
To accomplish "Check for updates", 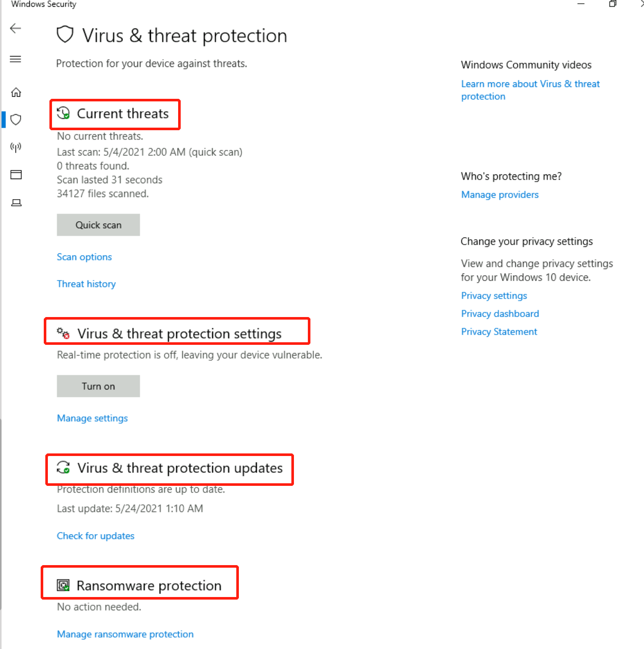I will (95, 536).
